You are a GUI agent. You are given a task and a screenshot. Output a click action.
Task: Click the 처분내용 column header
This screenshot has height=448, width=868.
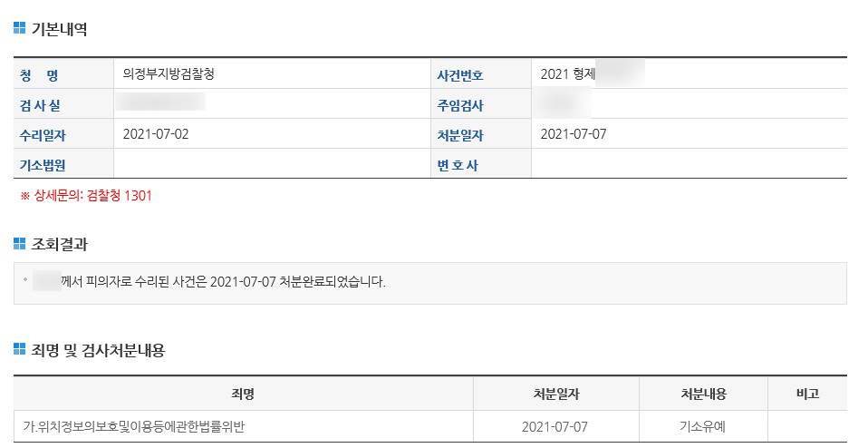pyautogui.click(x=703, y=394)
